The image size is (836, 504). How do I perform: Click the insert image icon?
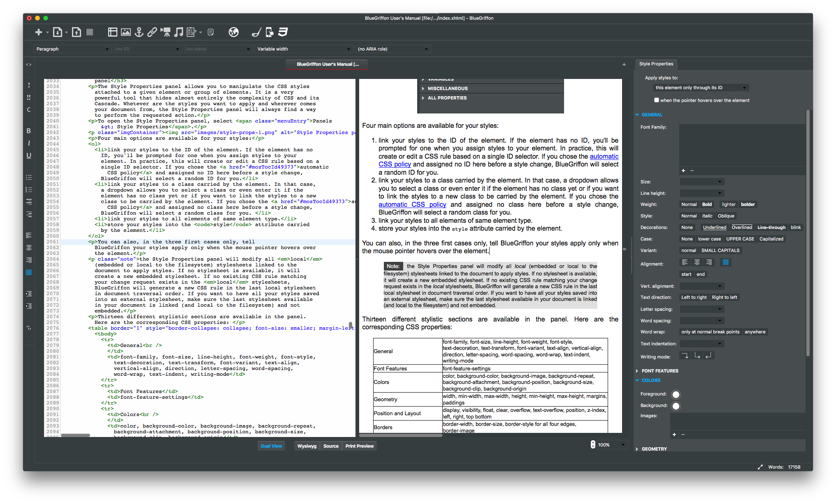126,32
